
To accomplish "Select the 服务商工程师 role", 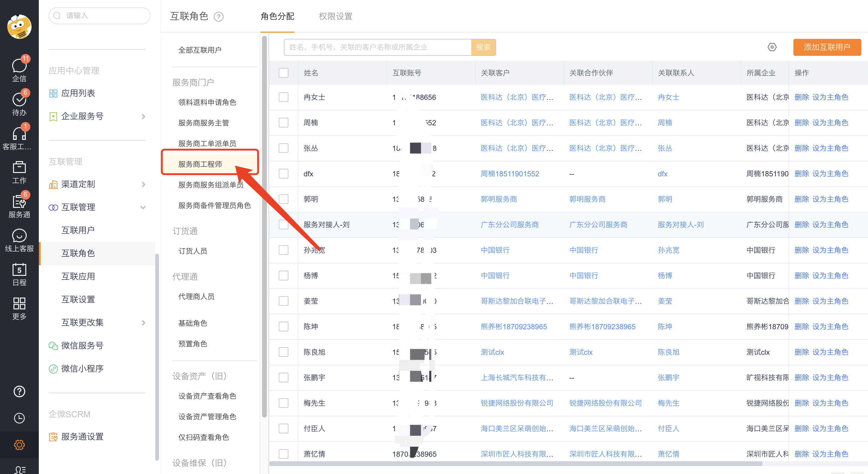I will pos(200,164).
